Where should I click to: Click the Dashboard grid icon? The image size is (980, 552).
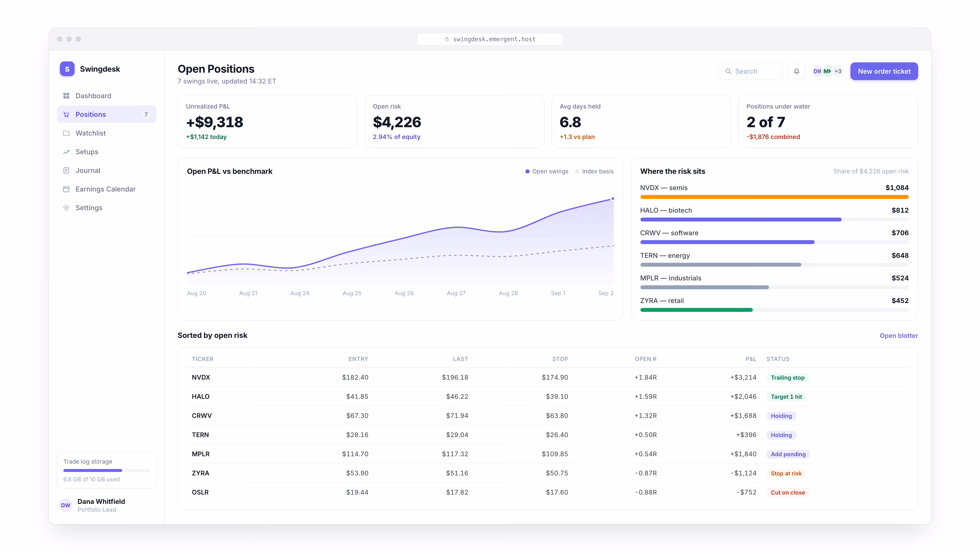pos(66,96)
